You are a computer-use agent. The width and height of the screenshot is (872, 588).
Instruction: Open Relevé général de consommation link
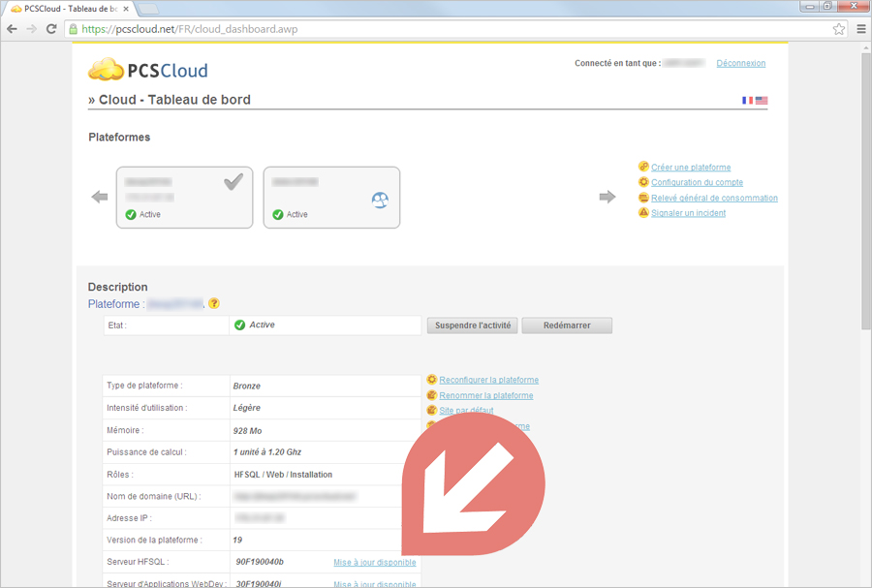714,198
